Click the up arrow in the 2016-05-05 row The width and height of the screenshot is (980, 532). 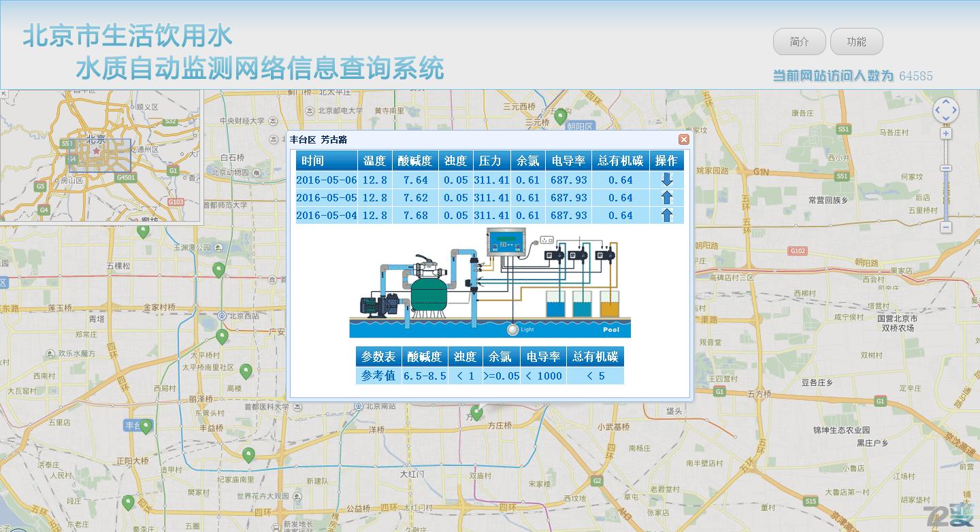[x=666, y=198]
